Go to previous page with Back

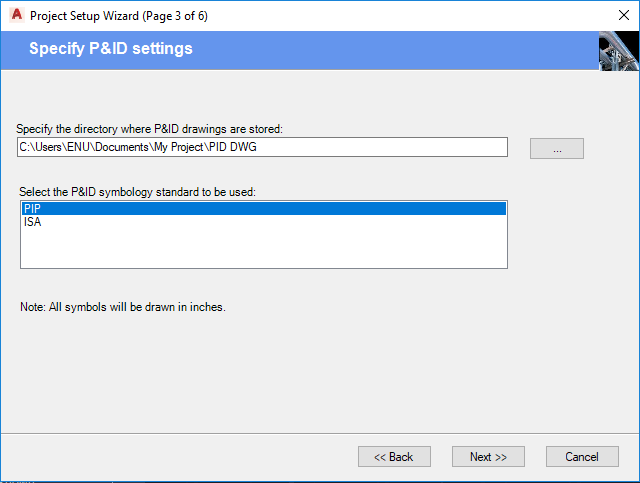pyautogui.click(x=394, y=456)
